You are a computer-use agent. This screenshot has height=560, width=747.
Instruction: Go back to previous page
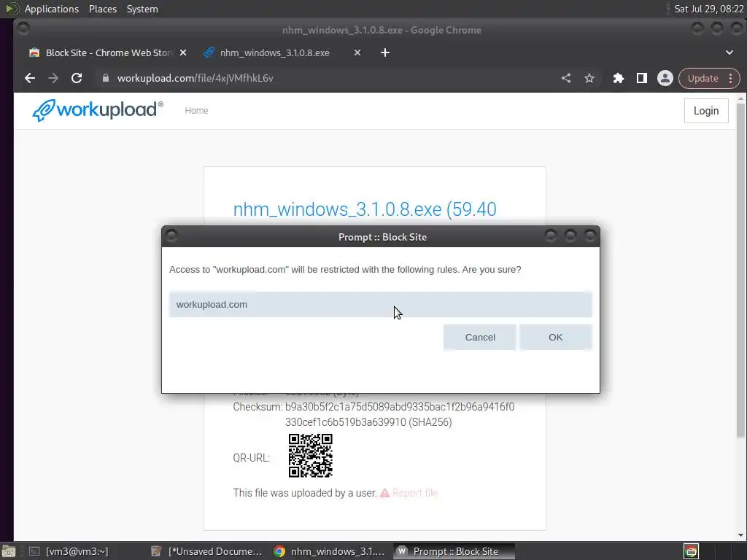(30, 78)
